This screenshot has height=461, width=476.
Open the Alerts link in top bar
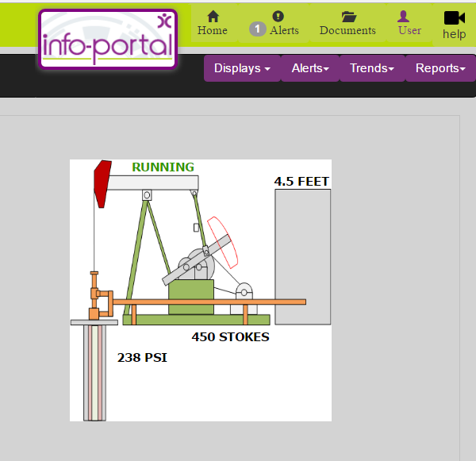[284, 30]
